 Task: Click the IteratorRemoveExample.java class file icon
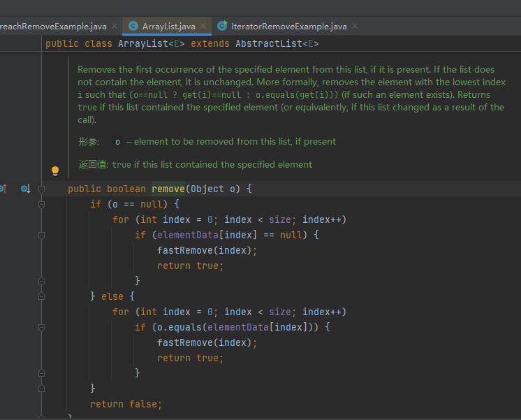[x=222, y=27]
